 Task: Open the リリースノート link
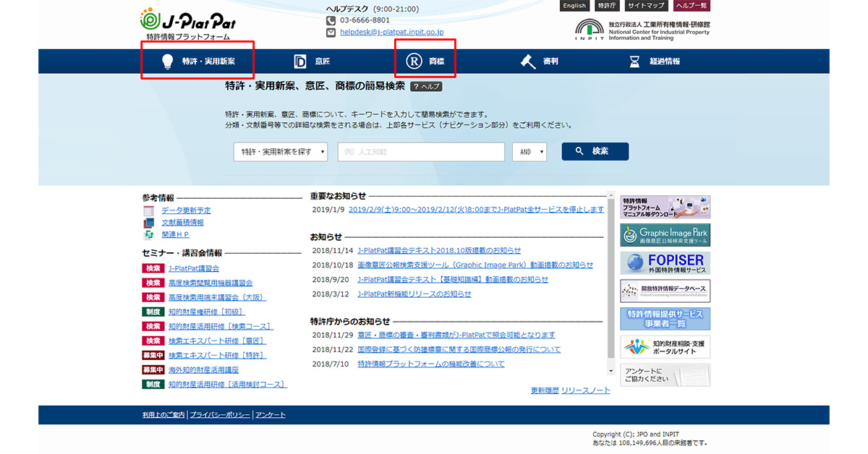pyautogui.click(x=586, y=390)
